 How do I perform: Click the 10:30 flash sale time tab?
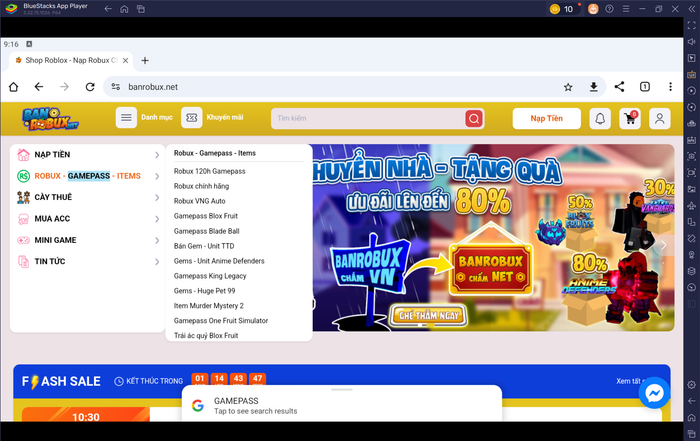coord(86,416)
